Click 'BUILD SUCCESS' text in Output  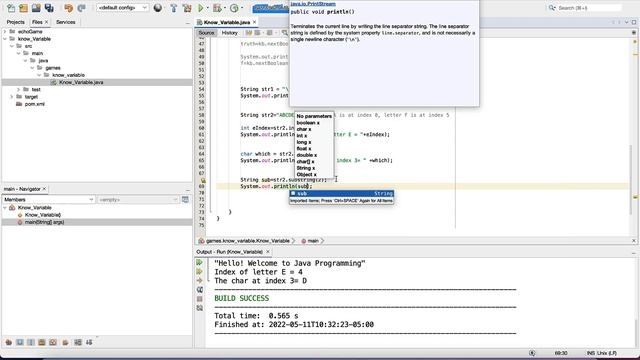242,298
